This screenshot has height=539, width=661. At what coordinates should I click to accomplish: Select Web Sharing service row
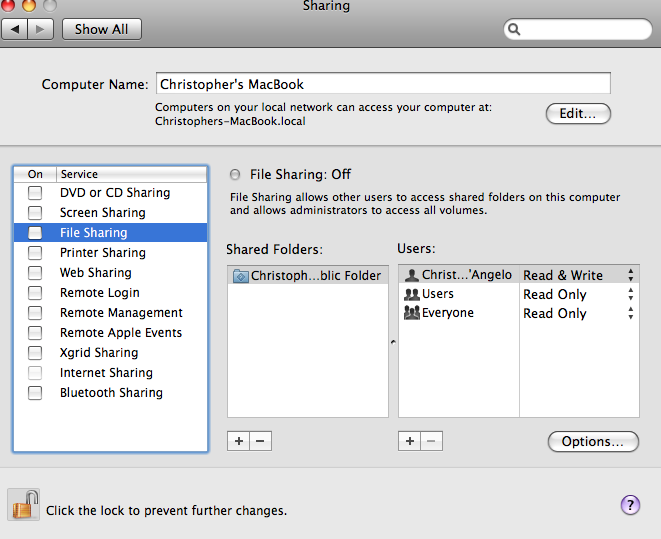[x=110, y=273]
